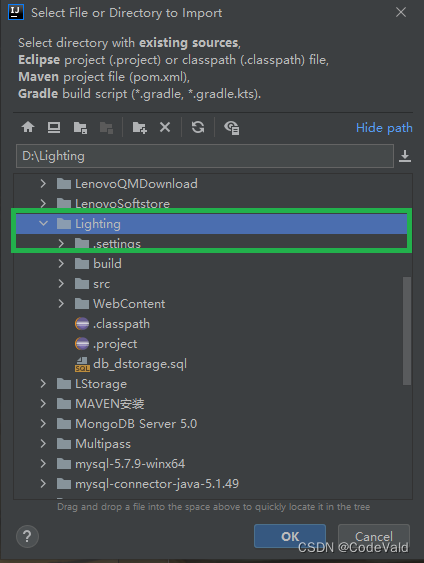Click the SQL file icon of db_dstorage.sql

pos(82,364)
